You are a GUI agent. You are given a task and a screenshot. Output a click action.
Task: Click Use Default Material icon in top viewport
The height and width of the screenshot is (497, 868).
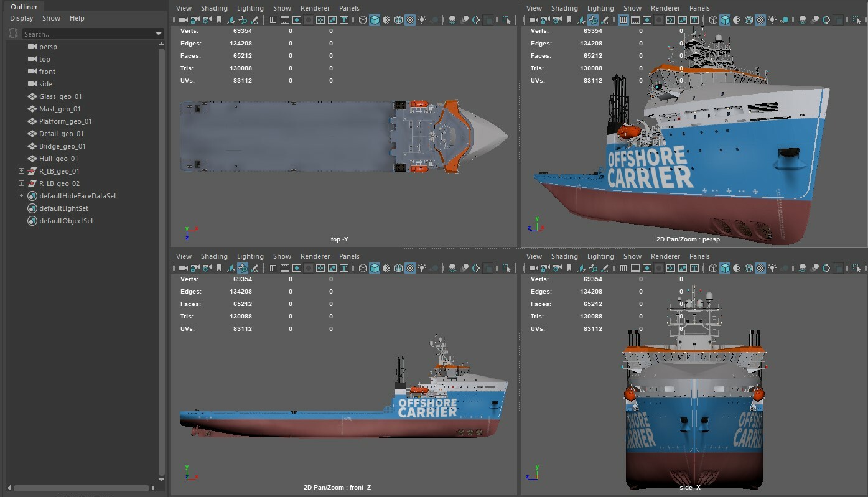pyautogui.click(x=386, y=20)
